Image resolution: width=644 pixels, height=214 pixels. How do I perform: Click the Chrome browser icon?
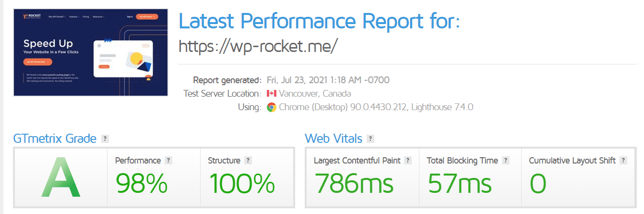[271, 107]
